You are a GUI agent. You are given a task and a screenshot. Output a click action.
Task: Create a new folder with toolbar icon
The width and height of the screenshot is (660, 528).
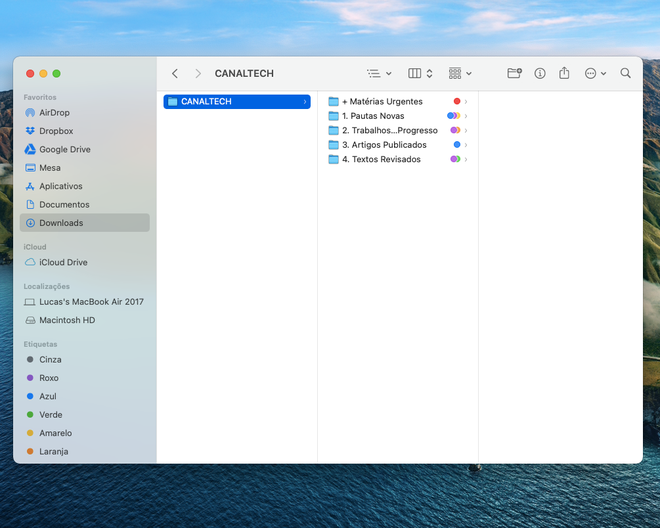(514, 73)
